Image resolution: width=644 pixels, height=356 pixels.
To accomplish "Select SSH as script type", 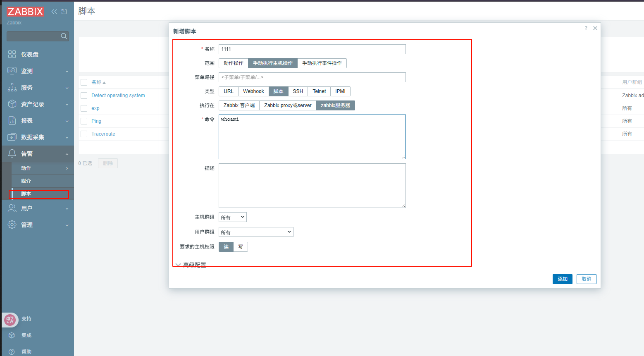I will (298, 91).
